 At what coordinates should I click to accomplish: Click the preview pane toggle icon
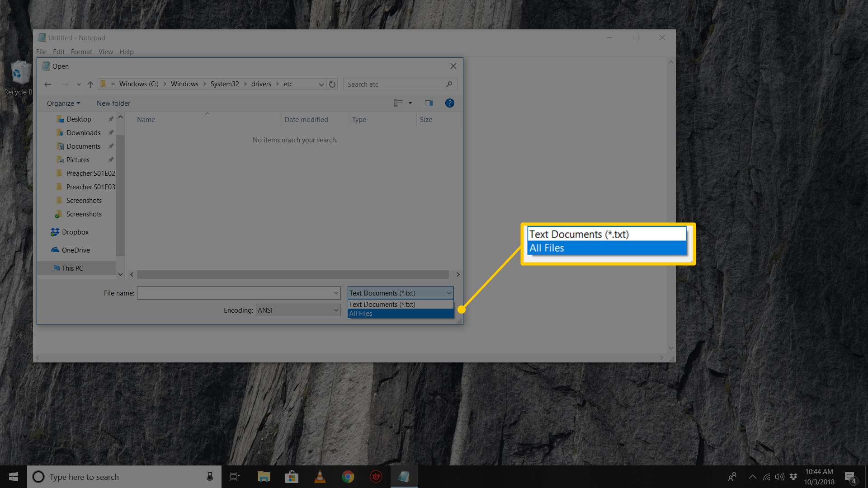428,103
